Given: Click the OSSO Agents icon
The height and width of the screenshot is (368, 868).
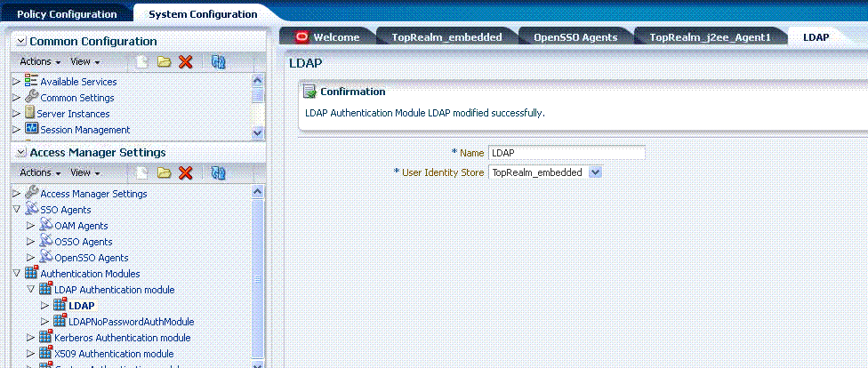Looking at the screenshot, I should point(46,241).
